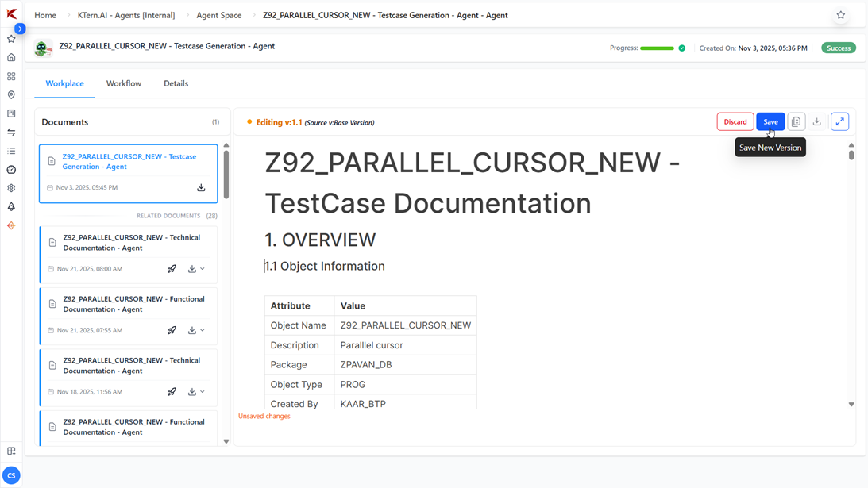Viewport: 868px width, 488px height.
Task: Expand the editor to fullscreen
Action: [x=839, y=121]
